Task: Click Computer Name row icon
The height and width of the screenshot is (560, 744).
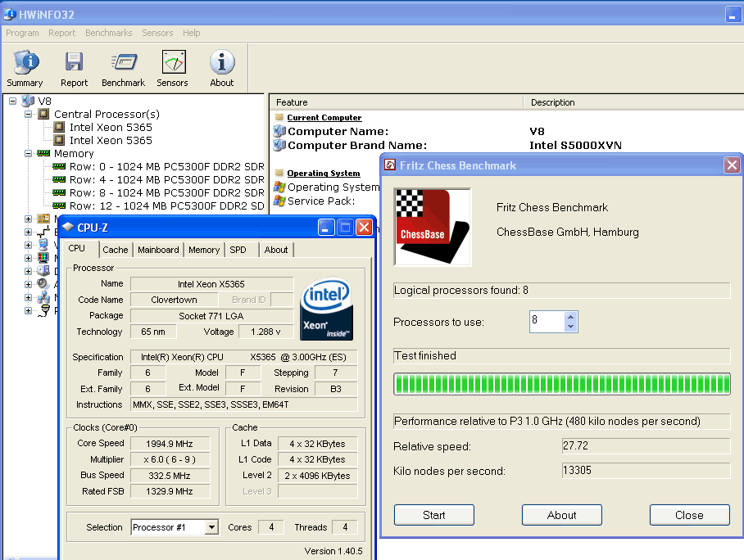Action: (x=279, y=131)
